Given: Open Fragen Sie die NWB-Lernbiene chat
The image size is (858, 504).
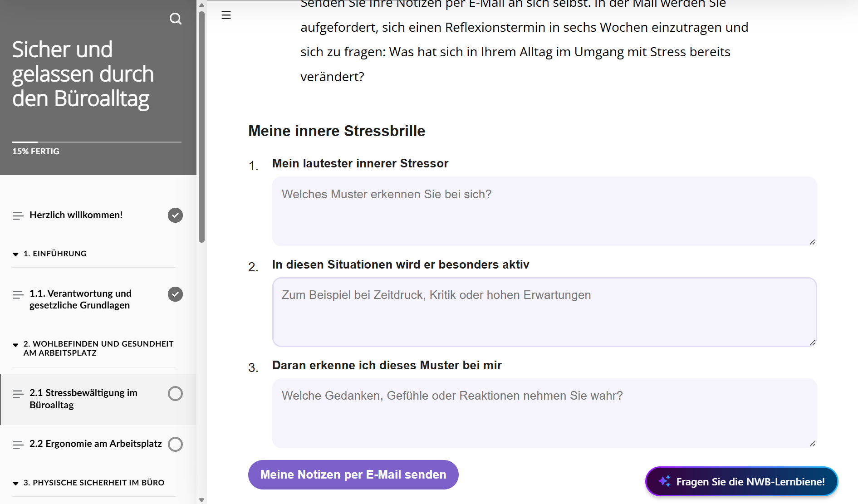Looking at the screenshot, I should pos(741,481).
